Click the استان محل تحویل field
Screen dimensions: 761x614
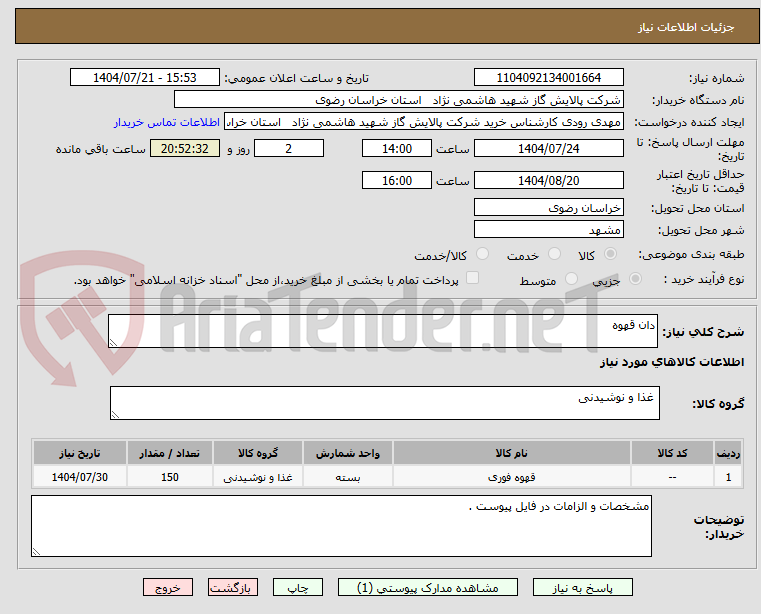pos(548,207)
